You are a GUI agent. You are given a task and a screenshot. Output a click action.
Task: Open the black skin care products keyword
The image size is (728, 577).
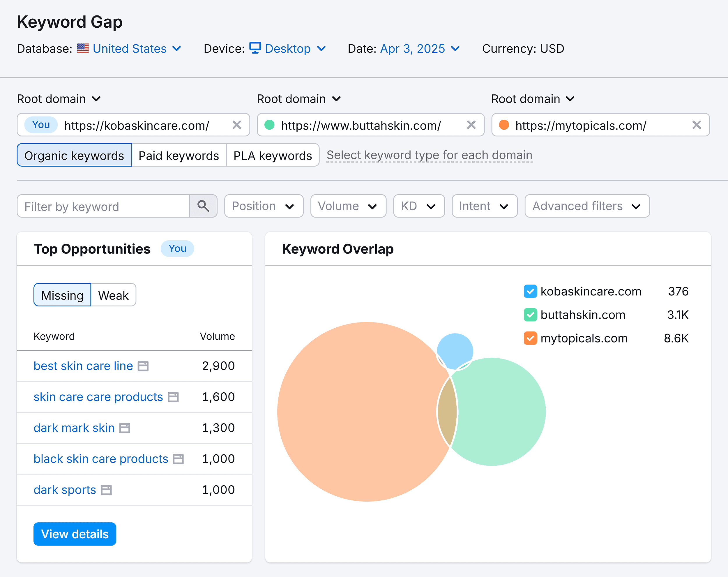(x=101, y=459)
